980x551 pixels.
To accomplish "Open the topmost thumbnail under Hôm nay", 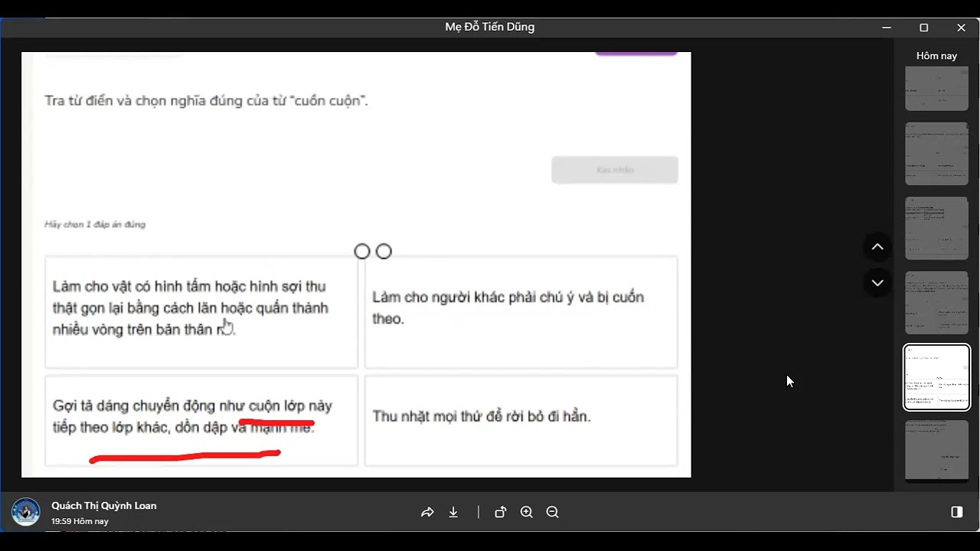I will pyautogui.click(x=936, y=89).
